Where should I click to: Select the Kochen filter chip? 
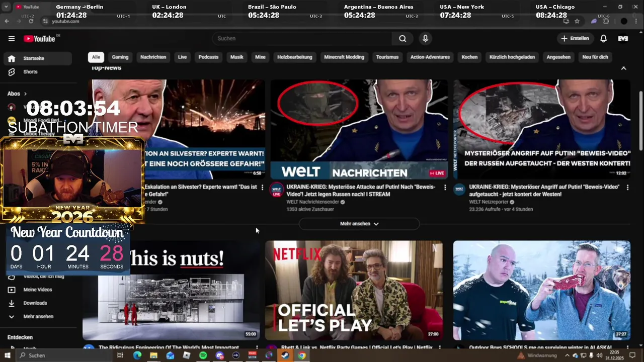469,57
